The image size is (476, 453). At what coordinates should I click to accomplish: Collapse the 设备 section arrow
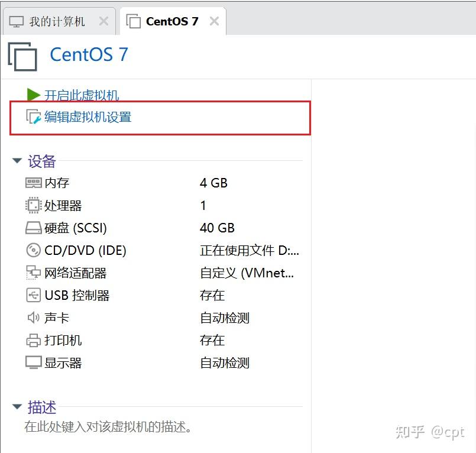click(17, 160)
